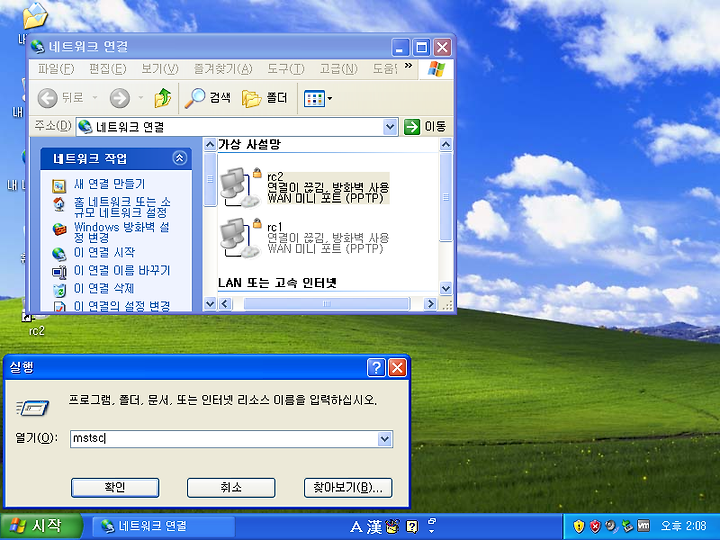Click the 시작 Start button

[40, 526]
